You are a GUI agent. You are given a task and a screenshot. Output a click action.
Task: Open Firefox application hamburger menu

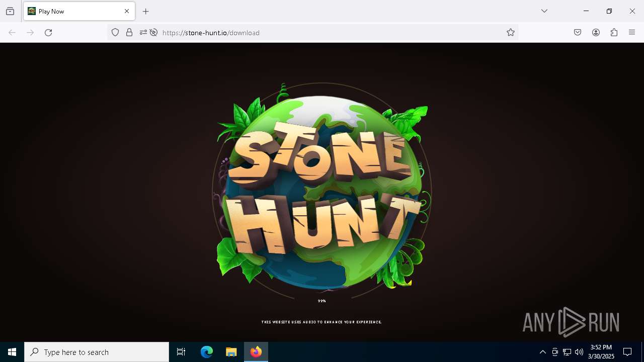pos(632,33)
